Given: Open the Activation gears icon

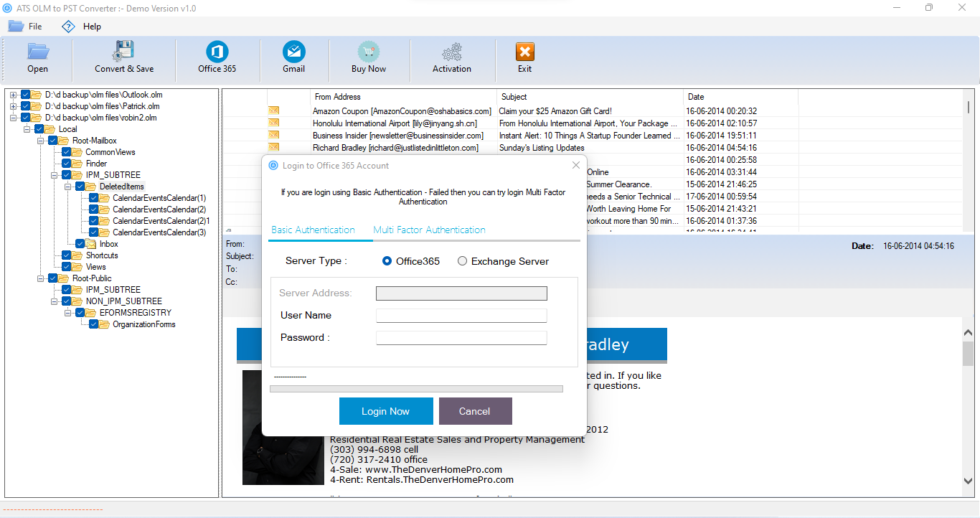Looking at the screenshot, I should [451, 52].
